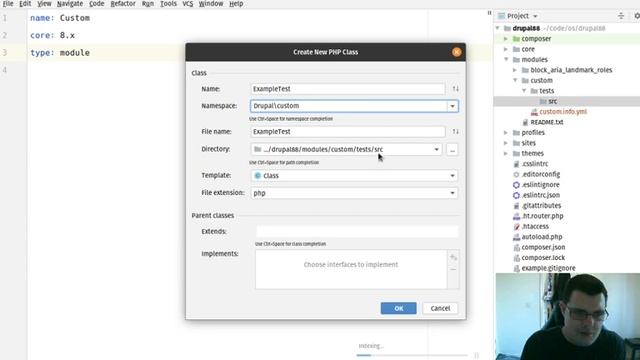Select the composer.json file

pyautogui.click(x=543, y=247)
